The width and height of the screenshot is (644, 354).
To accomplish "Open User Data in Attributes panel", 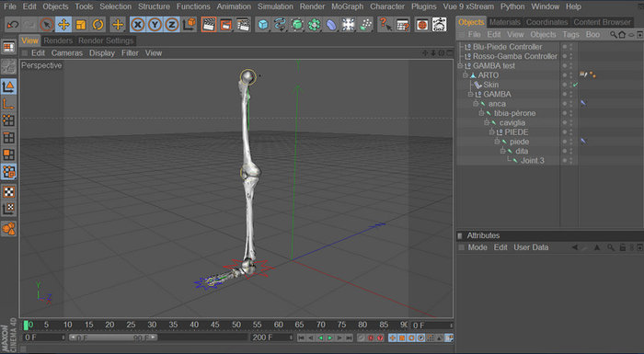I will tap(531, 247).
